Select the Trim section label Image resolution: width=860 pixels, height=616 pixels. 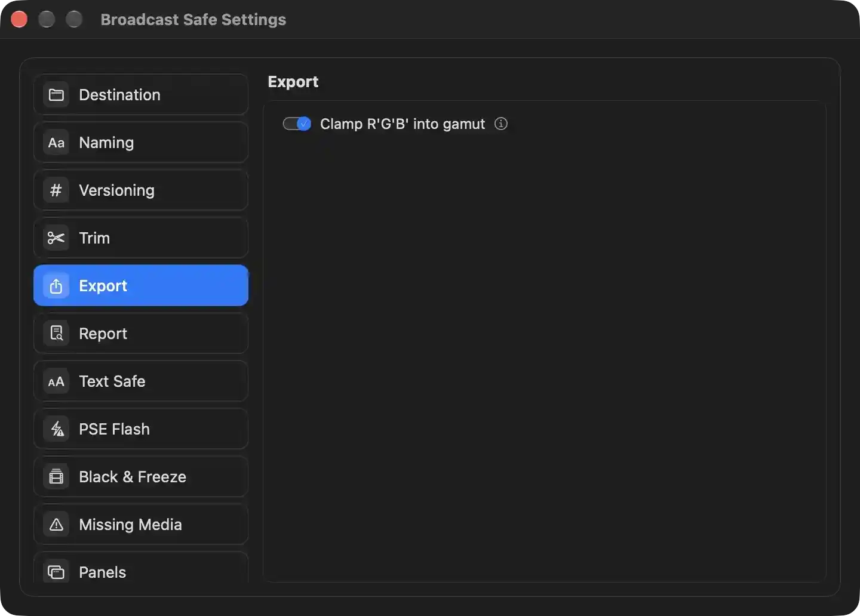click(x=94, y=238)
